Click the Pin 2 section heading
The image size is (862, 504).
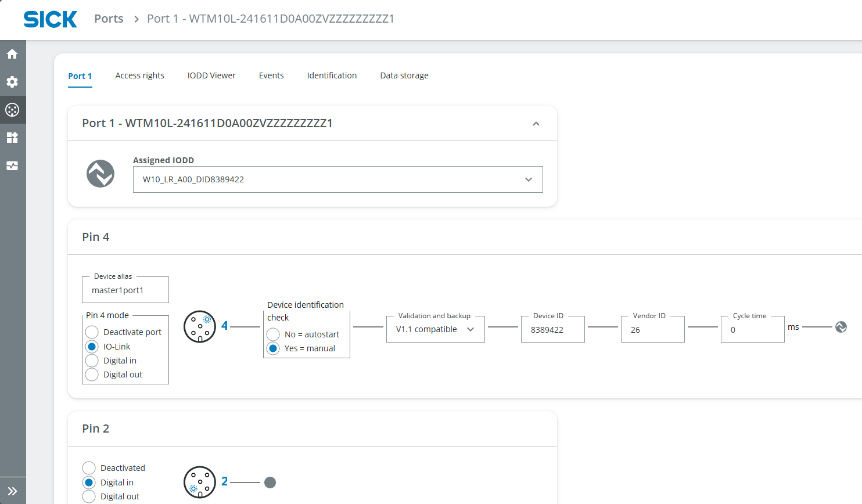96,429
